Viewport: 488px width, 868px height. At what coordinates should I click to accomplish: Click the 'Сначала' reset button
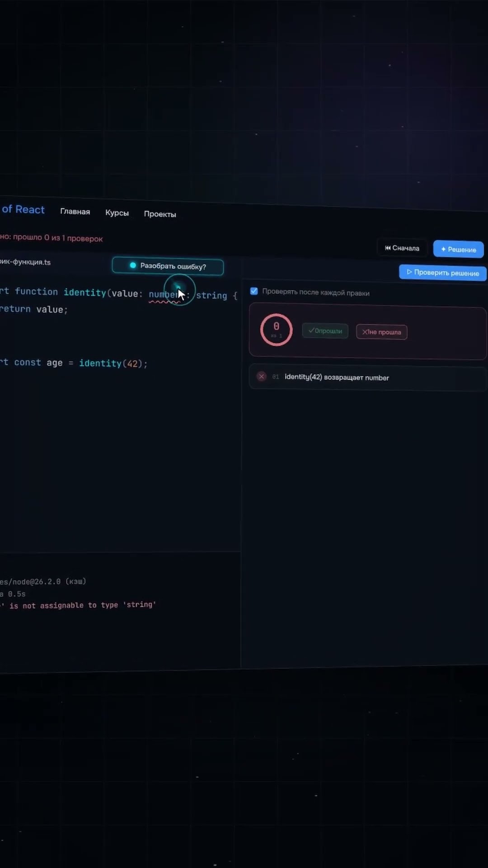402,248
